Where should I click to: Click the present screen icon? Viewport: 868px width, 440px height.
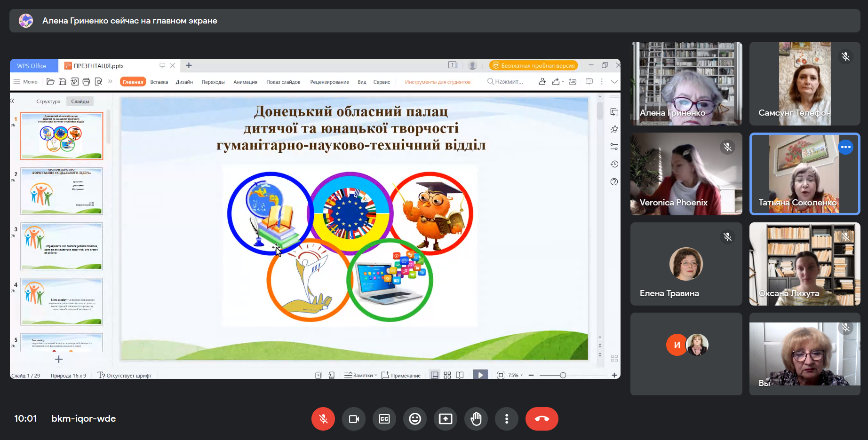(x=446, y=419)
